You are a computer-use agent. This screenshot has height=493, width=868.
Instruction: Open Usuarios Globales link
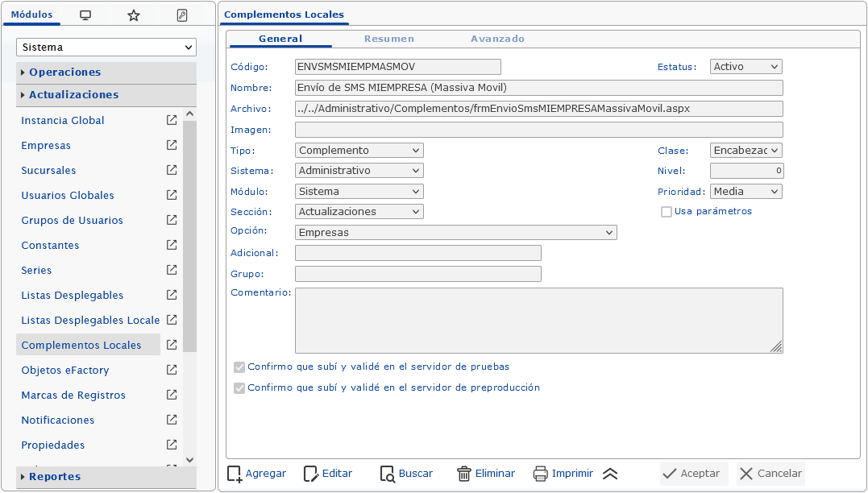(x=68, y=195)
